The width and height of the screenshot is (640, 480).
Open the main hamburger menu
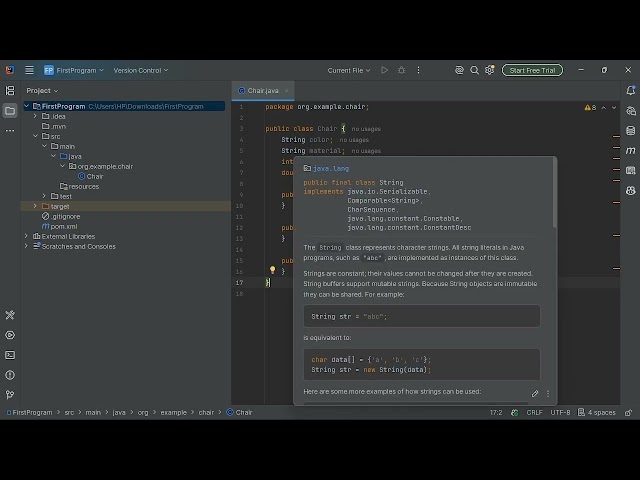point(29,70)
